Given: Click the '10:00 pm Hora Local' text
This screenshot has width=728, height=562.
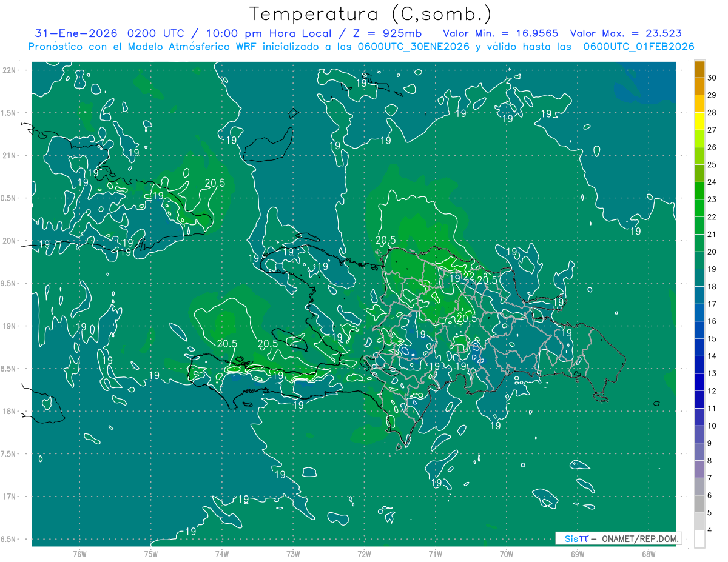Looking at the screenshot, I should pos(268,33).
